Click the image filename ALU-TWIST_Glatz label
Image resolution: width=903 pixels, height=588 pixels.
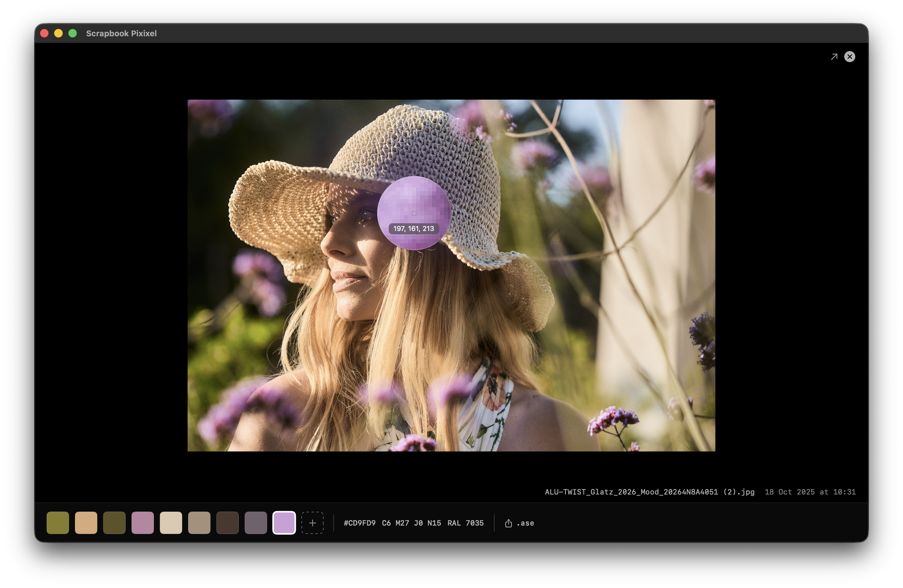point(649,492)
